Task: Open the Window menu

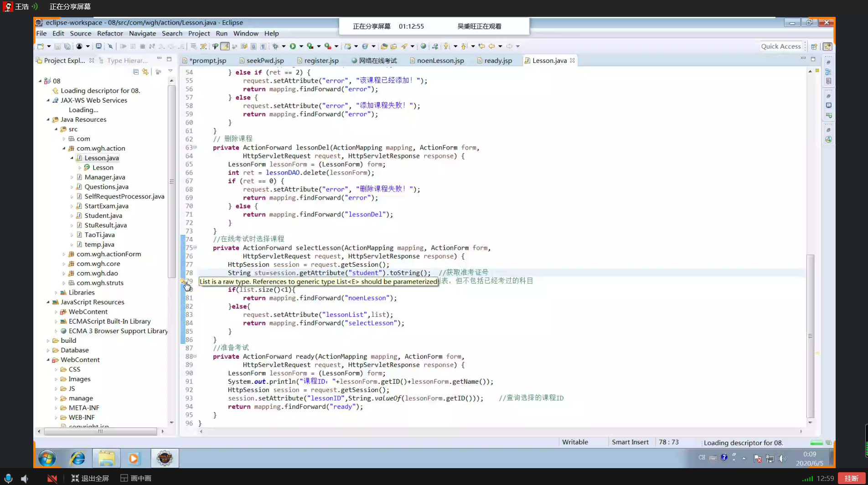Action: (246, 33)
